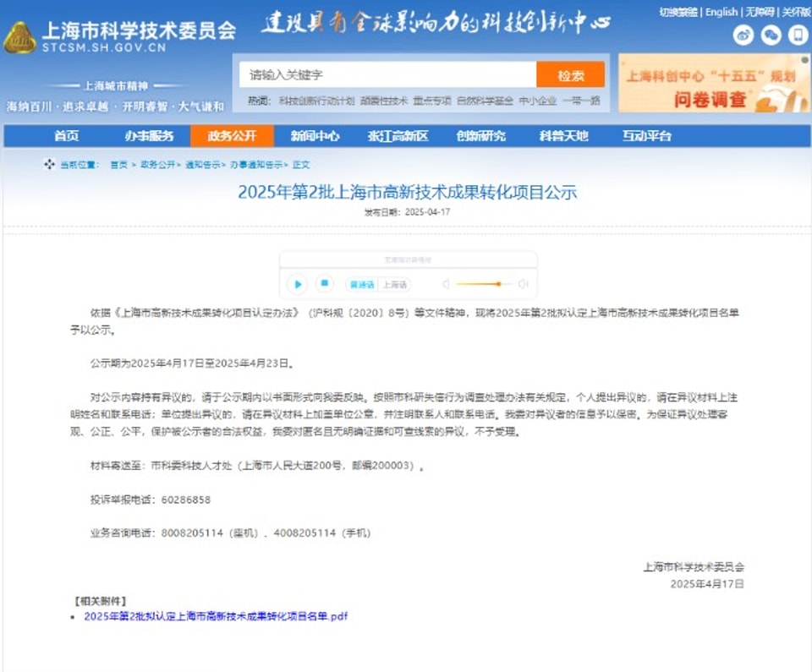Go to 张江高新区 menu item
Screen dimensions: 812x672
coord(398,136)
